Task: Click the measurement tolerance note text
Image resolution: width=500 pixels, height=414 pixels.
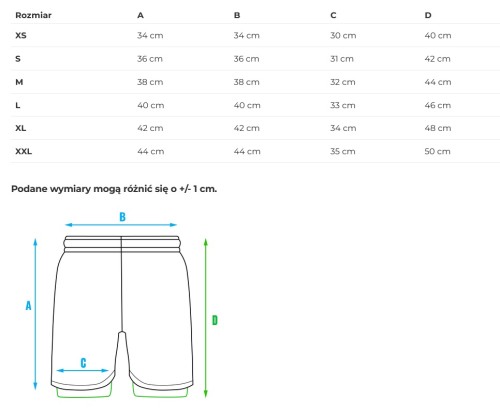Action: (114, 189)
